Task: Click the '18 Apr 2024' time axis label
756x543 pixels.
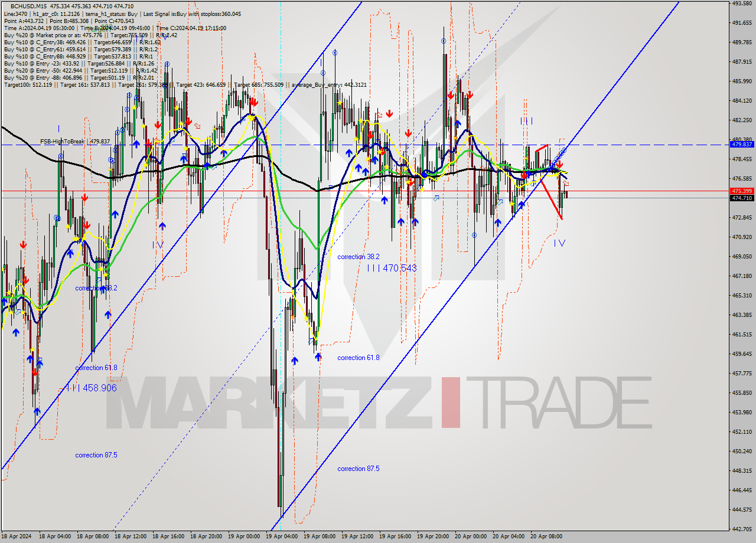Action: 17,537
